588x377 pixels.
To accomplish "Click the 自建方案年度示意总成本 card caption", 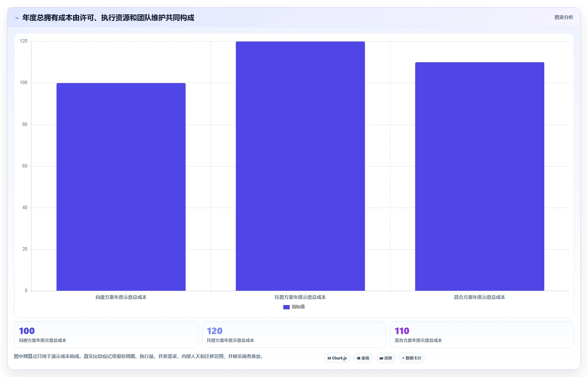I will pyautogui.click(x=43, y=340).
